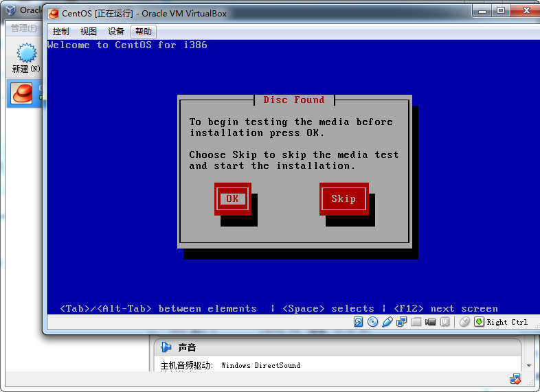Click the shared folders status icon
540x392 pixels.
point(416,322)
